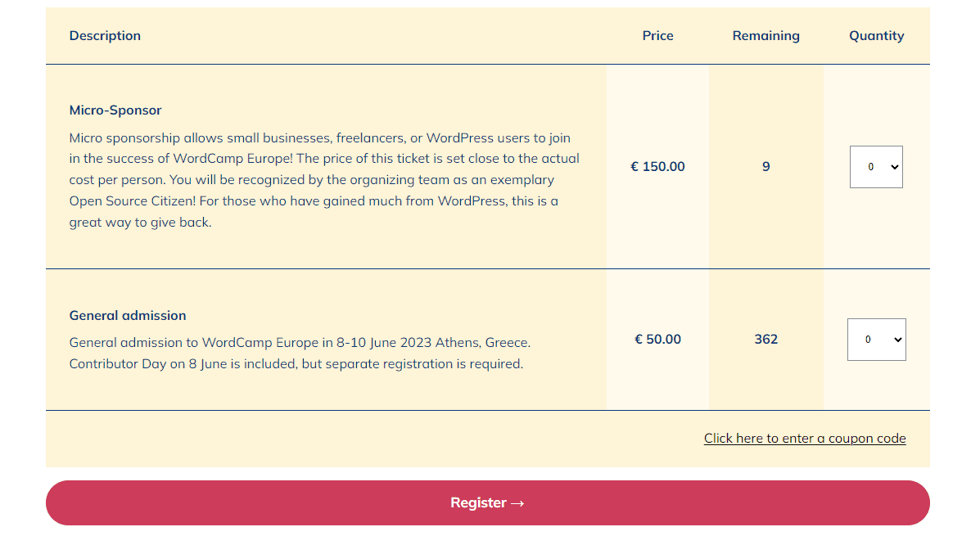Click the arrow on Register button

517,503
